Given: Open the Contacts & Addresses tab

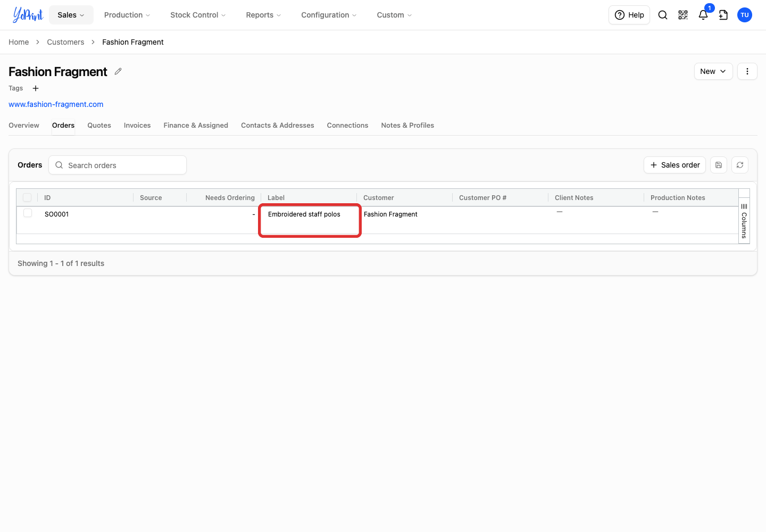Looking at the screenshot, I should click(278, 126).
